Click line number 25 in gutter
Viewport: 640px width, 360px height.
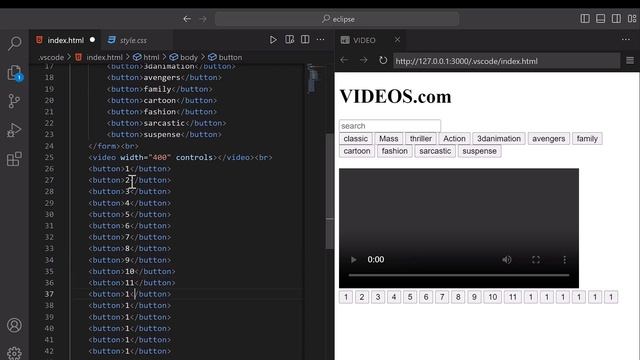49,157
